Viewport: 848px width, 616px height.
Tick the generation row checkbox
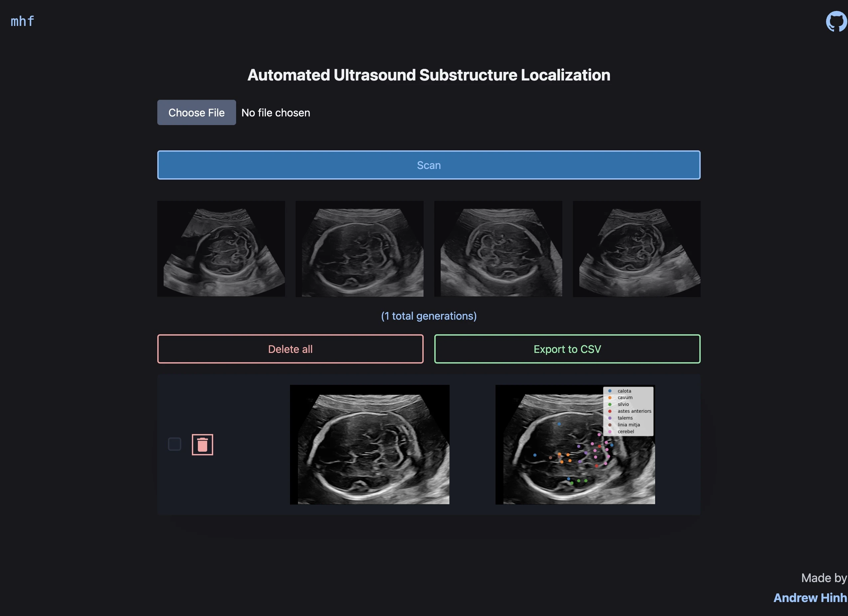175,444
